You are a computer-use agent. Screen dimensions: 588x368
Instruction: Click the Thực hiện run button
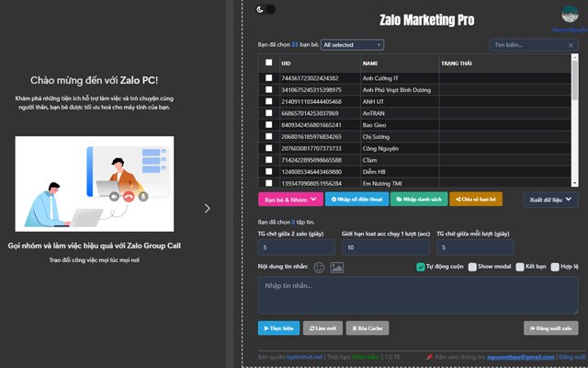pos(278,328)
